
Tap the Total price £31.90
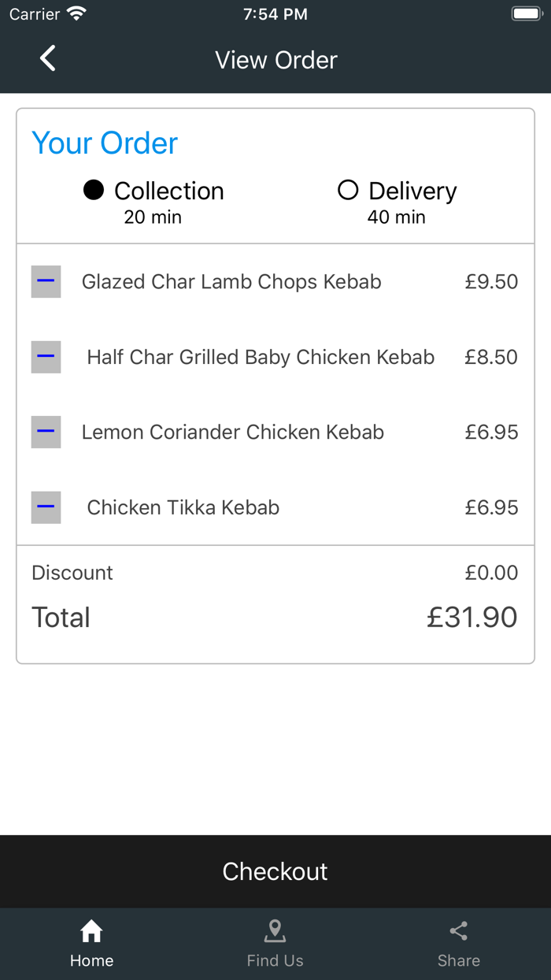(x=471, y=617)
